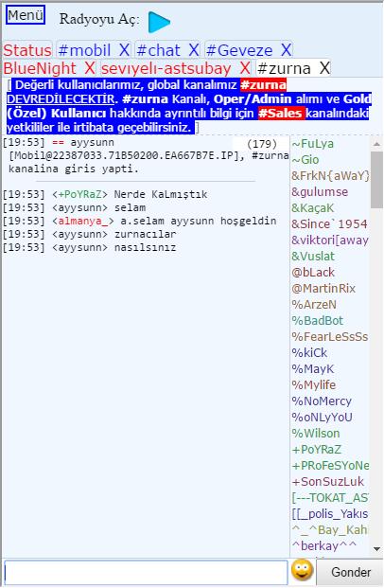Screen dimensions: 384x588
Task: Close the #Geveze tab
Action: (x=286, y=50)
